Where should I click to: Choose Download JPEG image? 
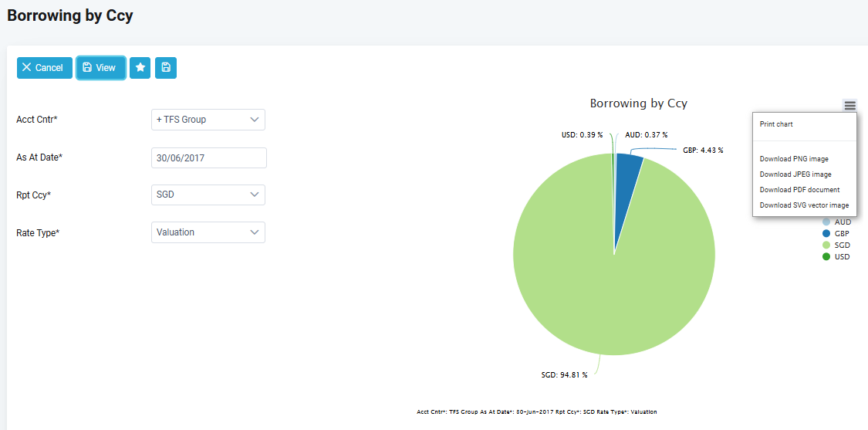click(x=795, y=174)
